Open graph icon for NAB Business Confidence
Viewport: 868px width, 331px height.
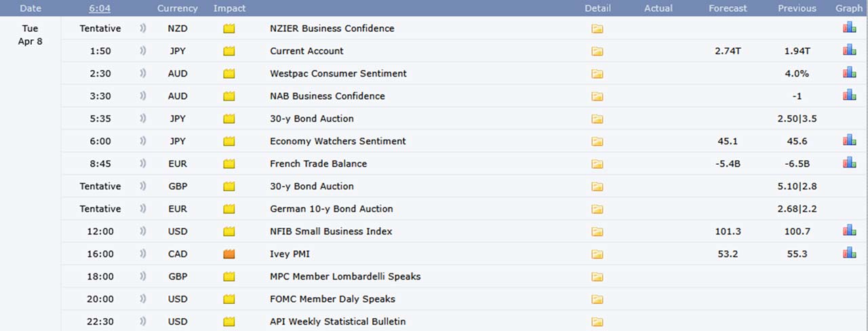point(849,95)
